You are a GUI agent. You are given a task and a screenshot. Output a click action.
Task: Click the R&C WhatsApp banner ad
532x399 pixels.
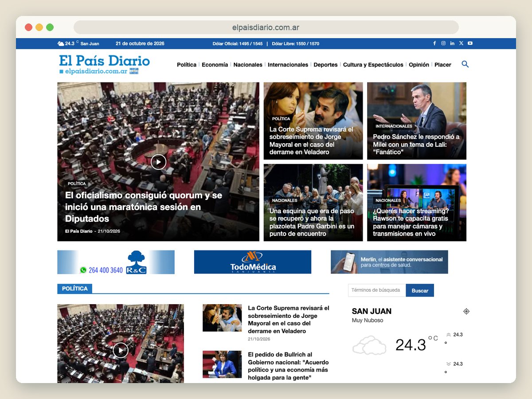[x=116, y=262]
